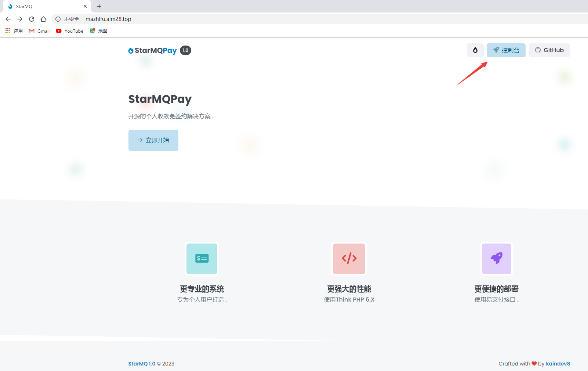Click the browser home icon

point(43,19)
